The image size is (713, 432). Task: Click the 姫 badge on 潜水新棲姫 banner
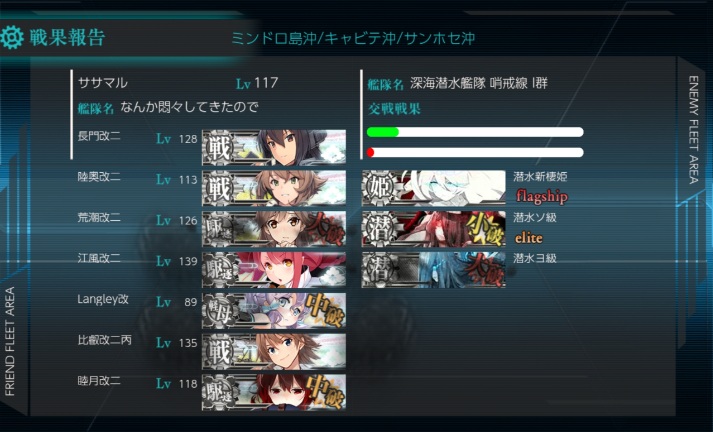379,188
